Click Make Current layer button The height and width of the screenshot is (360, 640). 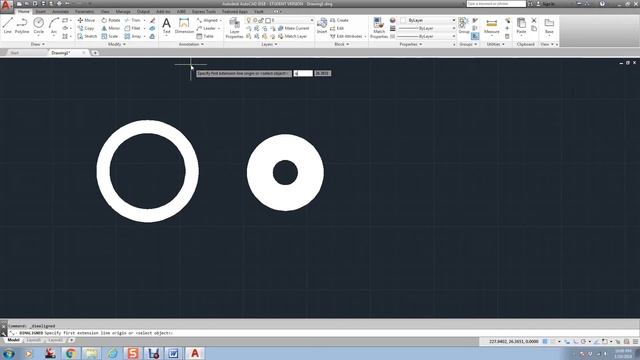pos(293,28)
